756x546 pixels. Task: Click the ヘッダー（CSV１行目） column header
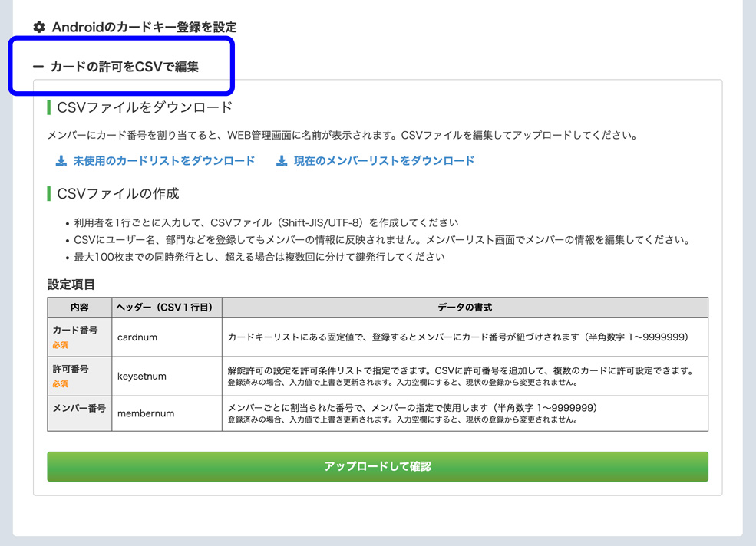coord(167,308)
